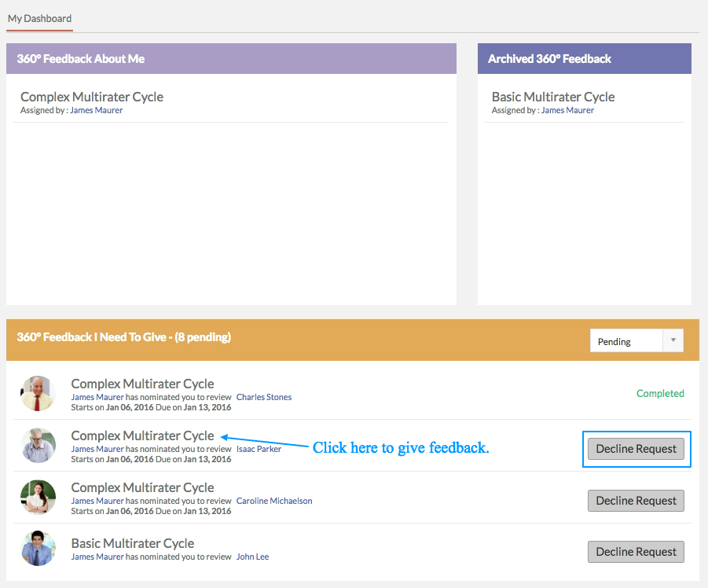Open the My Dashboard tab
The width and height of the screenshot is (708, 588).
click(40, 19)
